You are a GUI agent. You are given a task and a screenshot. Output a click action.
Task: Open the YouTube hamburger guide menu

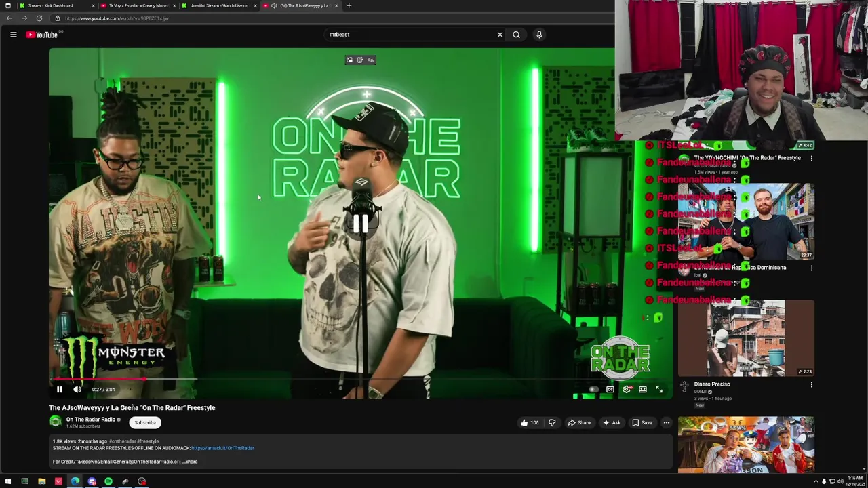13,35
